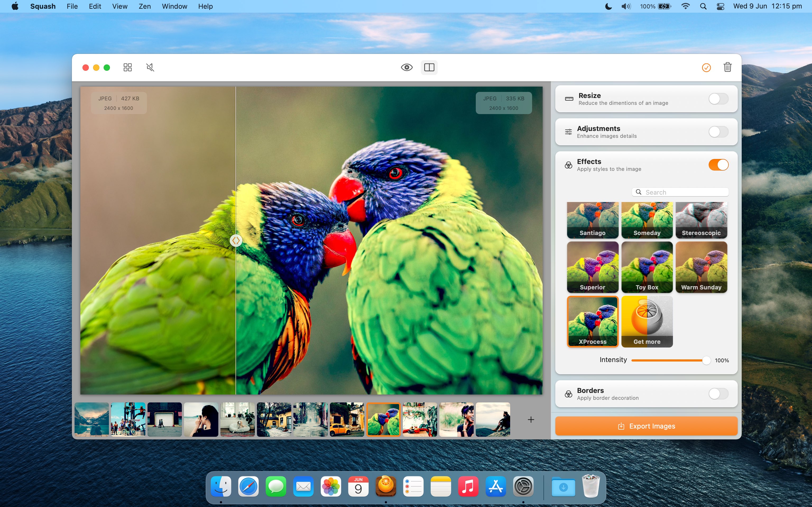Turn on the Adjustments toggle

click(x=718, y=132)
